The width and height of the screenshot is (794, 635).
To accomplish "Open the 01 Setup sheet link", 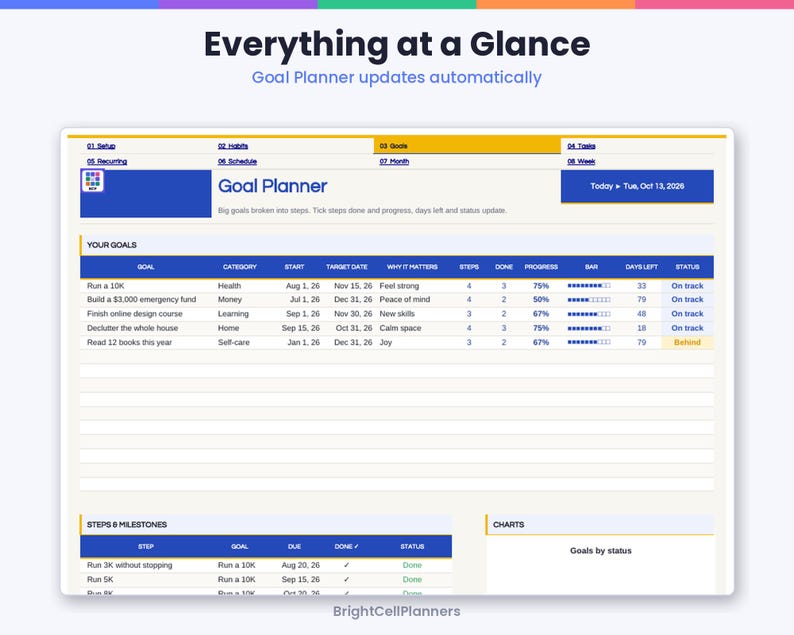I will tap(101, 146).
